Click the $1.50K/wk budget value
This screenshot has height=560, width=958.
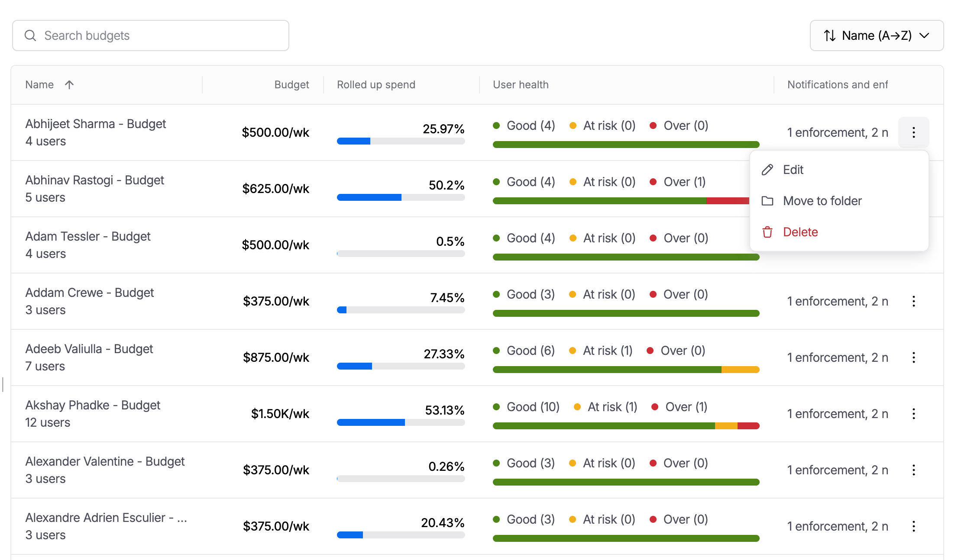pos(280,414)
